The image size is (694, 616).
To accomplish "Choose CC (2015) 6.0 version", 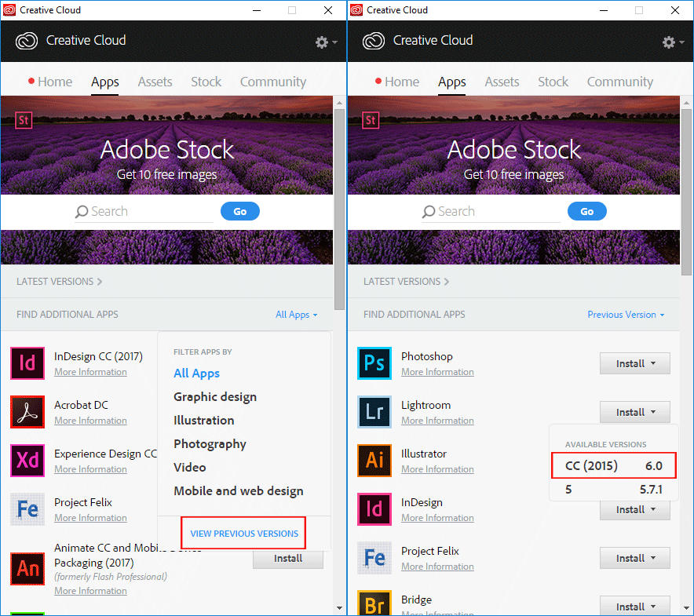I will point(614,465).
